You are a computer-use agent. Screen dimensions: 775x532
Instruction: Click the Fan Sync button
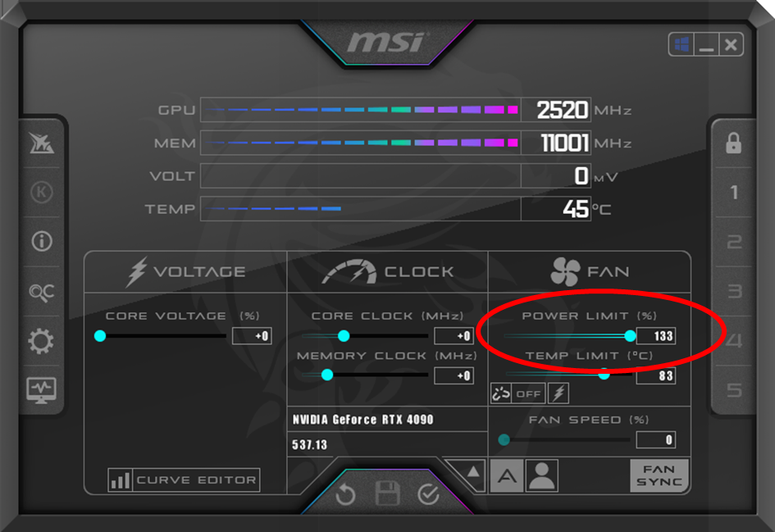coord(659,475)
